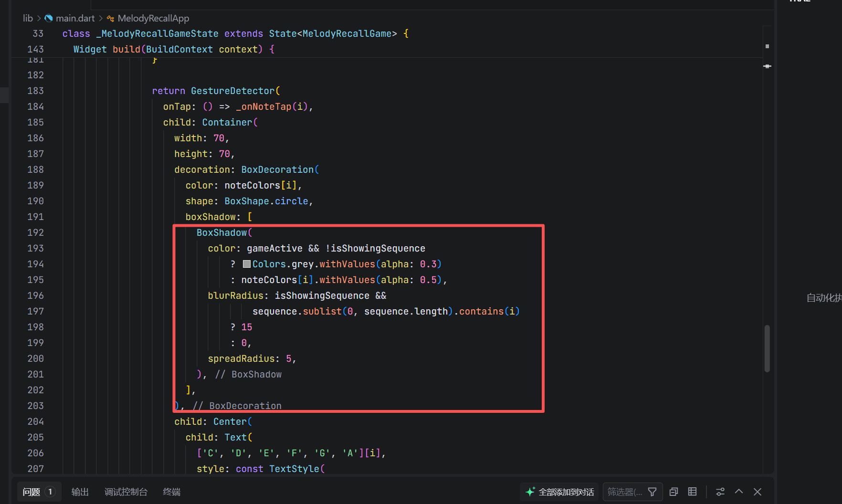Click line number 200
The image size is (842, 504).
35,358
